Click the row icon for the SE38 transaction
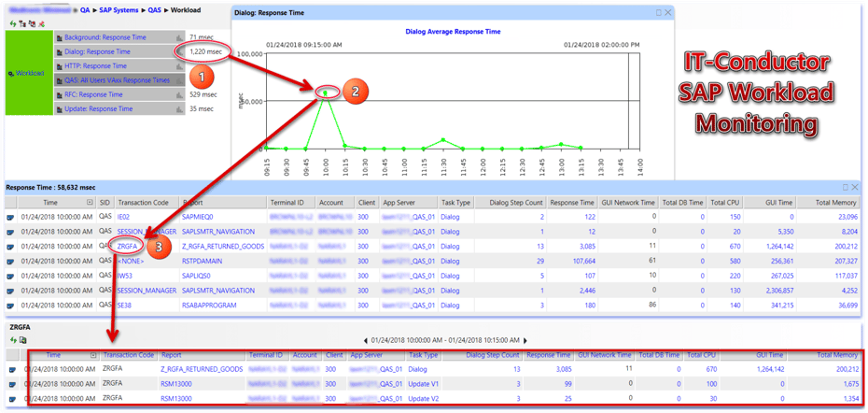This screenshot has width=868, height=413. tap(10, 305)
